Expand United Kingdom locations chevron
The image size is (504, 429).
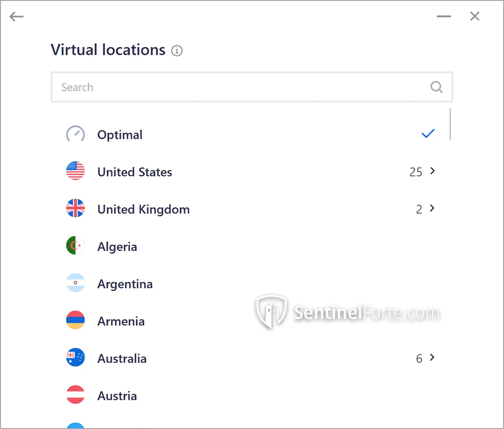pos(432,208)
